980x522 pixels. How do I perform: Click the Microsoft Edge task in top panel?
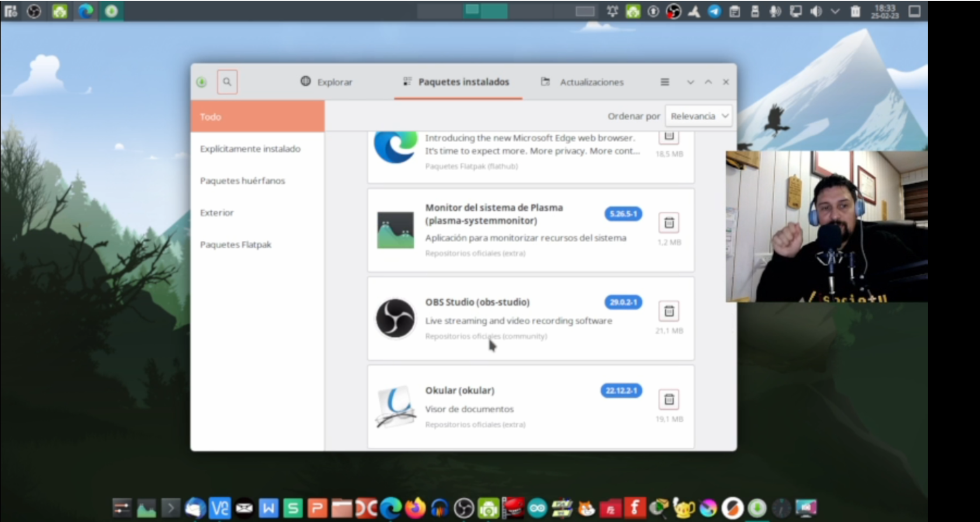[86, 11]
